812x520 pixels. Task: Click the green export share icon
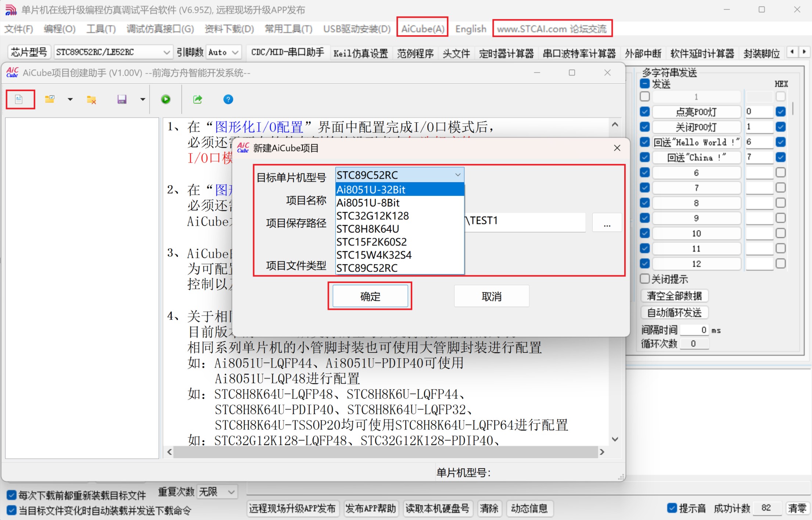(198, 99)
